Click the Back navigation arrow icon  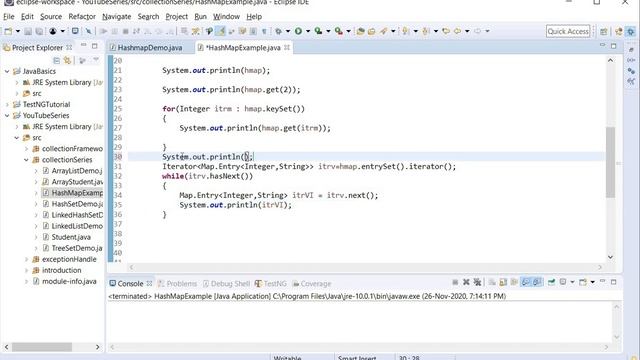click(x=457, y=31)
